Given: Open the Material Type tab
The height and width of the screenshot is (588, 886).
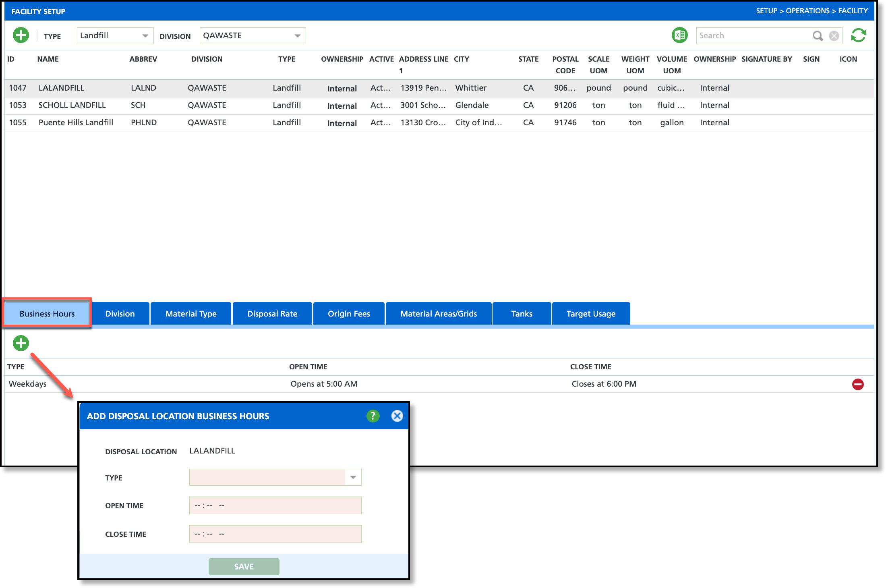Looking at the screenshot, I should pos(190,314).
